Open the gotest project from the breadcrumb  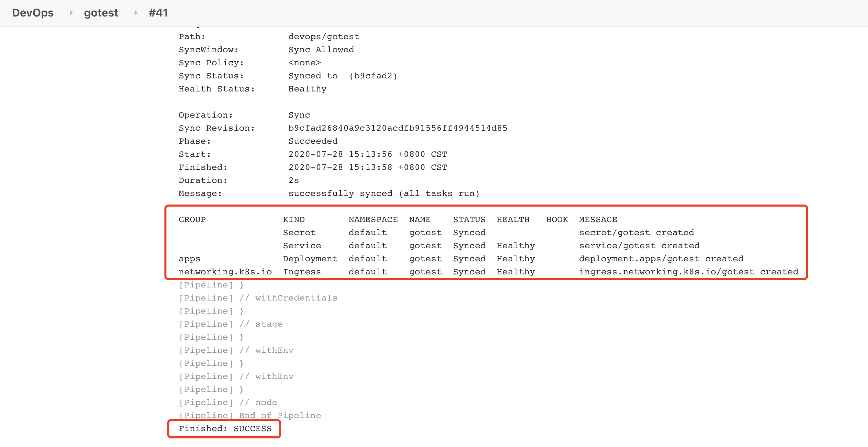coord(101,13)
